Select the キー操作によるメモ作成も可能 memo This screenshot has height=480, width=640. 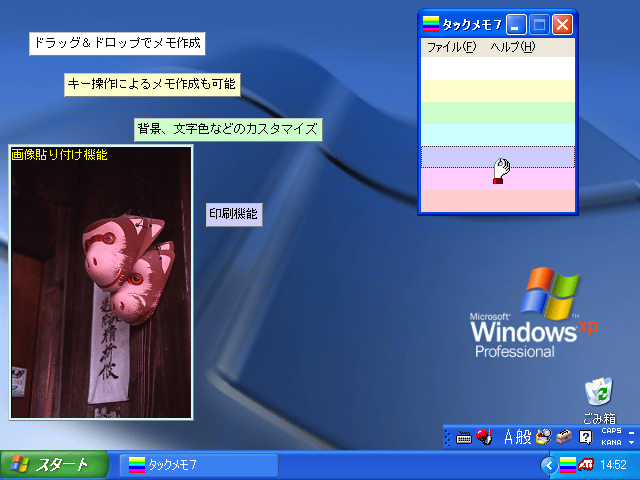coord(152,84)
